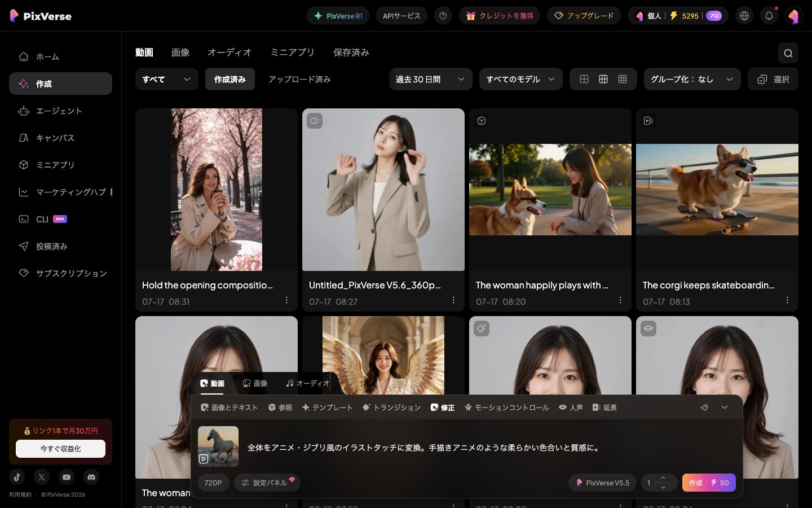
Task: Open the 過去30日間 date dropdown
Action: pyautogui.click(x=431, y=79)
